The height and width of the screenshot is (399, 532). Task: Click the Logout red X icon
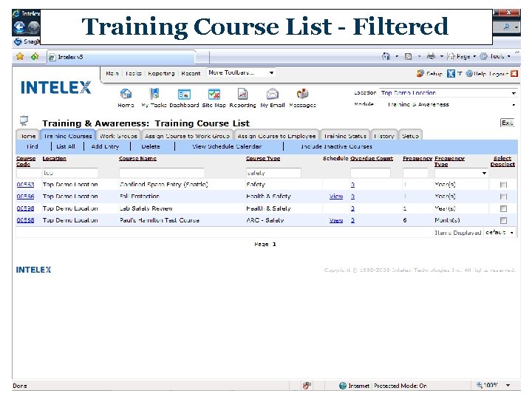[514, 73]
